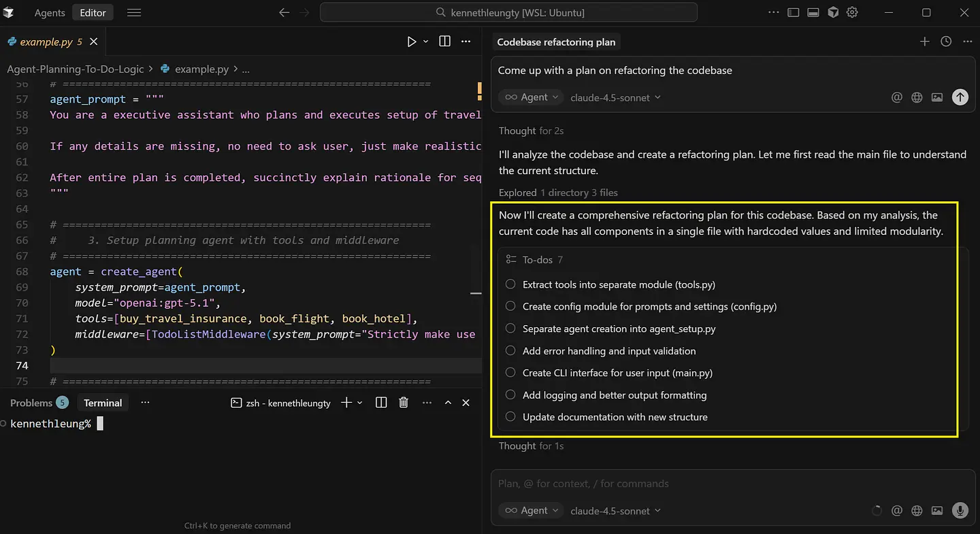This screenshot has height=534, width=980.
Task: Click the send arrow button in prompt
Action: point(960,97)
